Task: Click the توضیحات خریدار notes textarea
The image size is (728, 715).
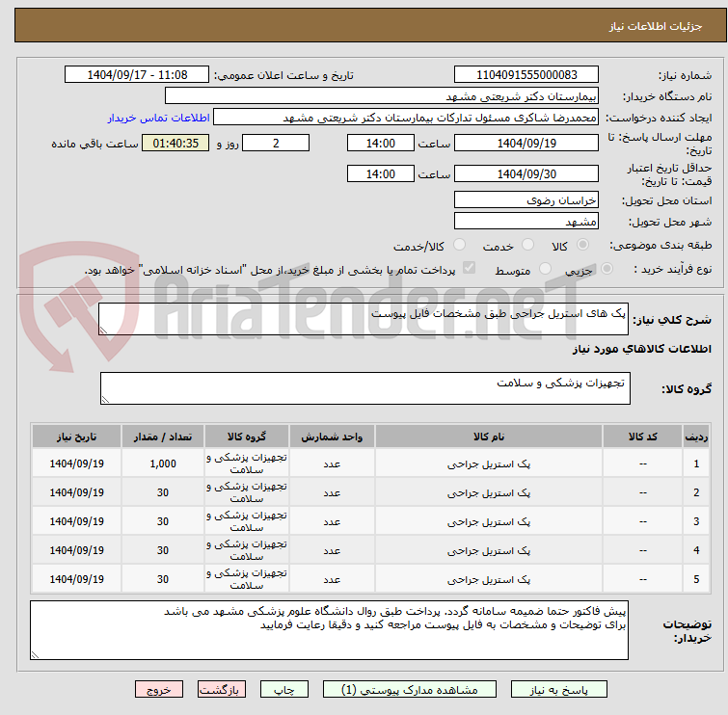Action: (329, 630)
